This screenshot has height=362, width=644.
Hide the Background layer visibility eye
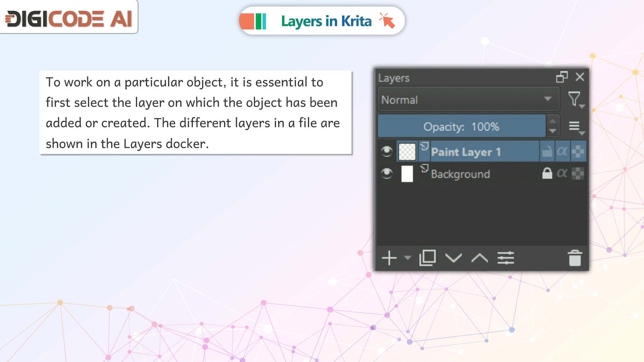click(x=387, y=173)
